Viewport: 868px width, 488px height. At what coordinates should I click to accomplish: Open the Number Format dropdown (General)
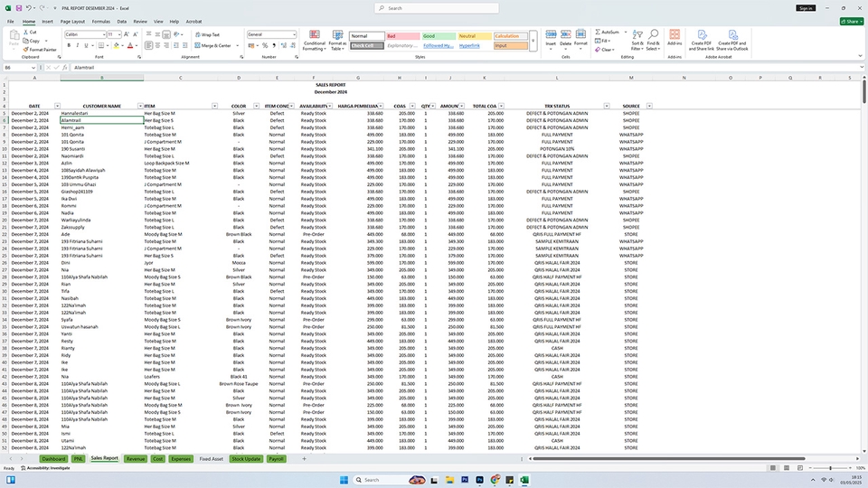point(294,34)
